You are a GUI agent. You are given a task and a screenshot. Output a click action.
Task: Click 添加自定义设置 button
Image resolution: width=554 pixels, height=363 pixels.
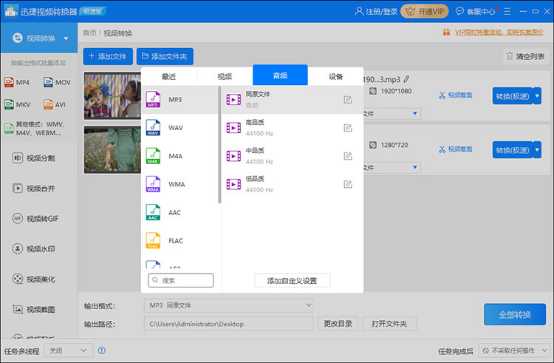[x=292, y=281]
